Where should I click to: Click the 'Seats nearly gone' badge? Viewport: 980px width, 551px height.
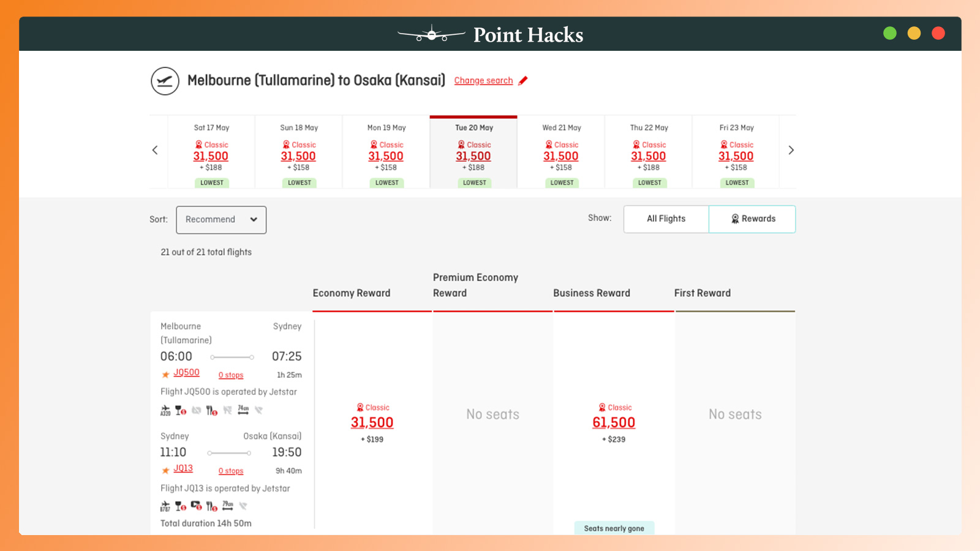[x=614, y=528]
